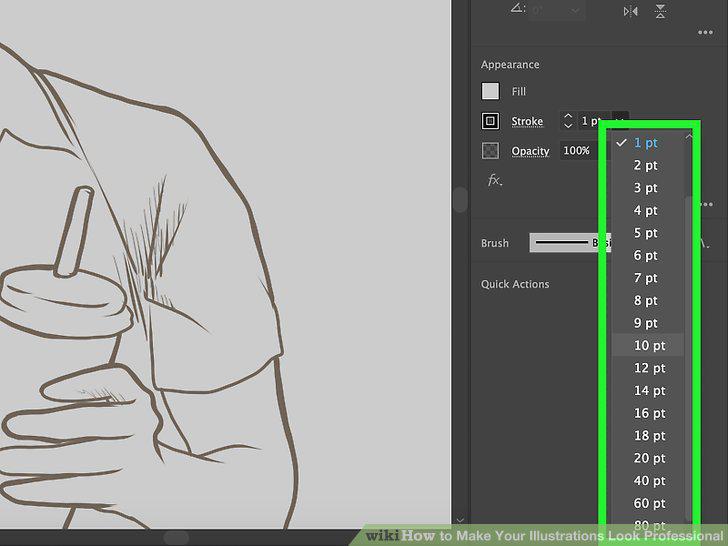Pick 7 pt stroke weight

pos(648,278)
